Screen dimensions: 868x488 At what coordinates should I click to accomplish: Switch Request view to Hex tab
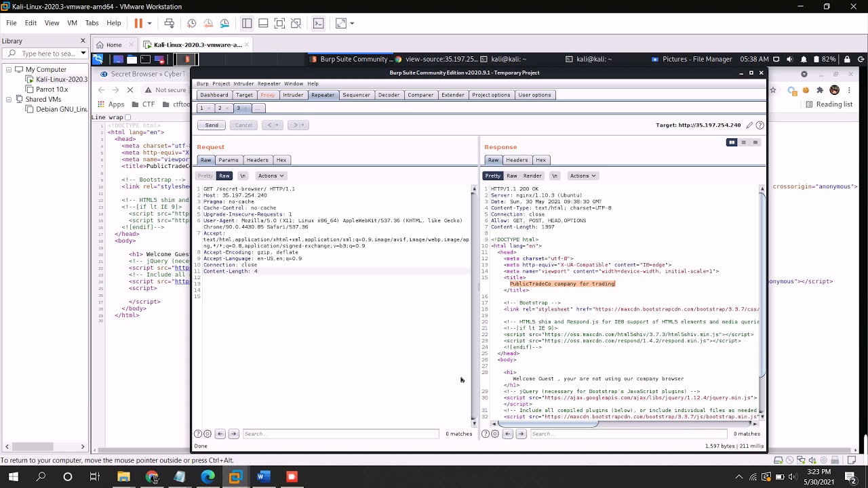pyautogui.click(x=281, y=160)
